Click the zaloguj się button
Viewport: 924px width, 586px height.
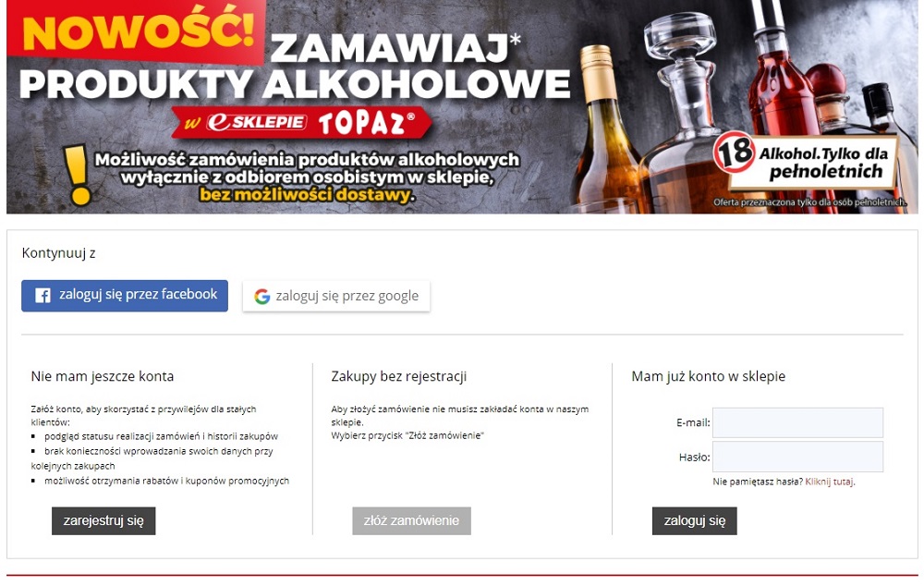[694, 520]
